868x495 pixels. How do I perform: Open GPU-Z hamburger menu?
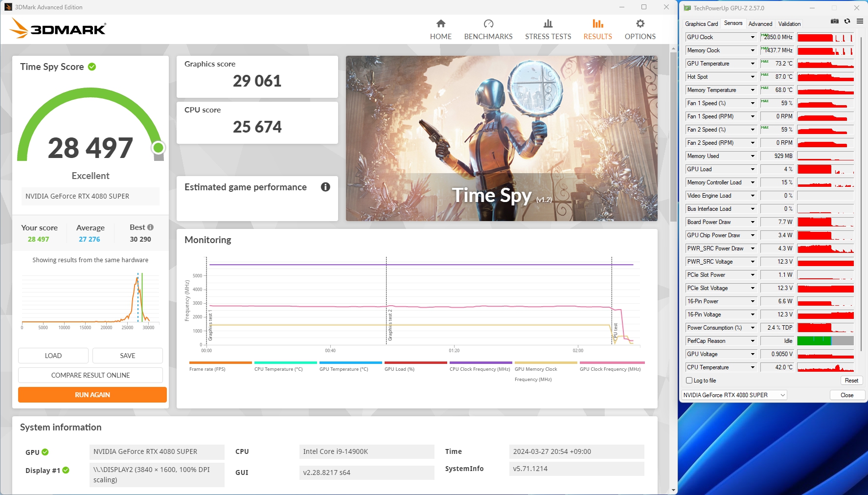[860, 21]
